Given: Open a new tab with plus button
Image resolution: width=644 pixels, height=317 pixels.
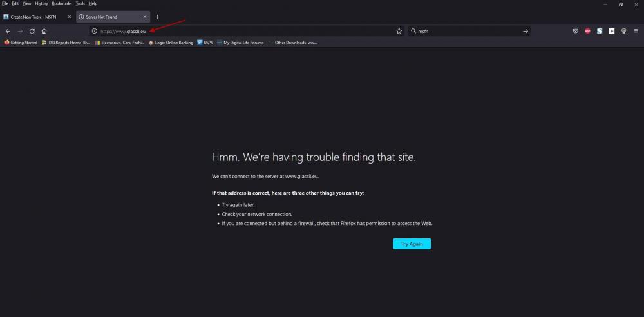Looking at the screenshot, I should 157,17.
